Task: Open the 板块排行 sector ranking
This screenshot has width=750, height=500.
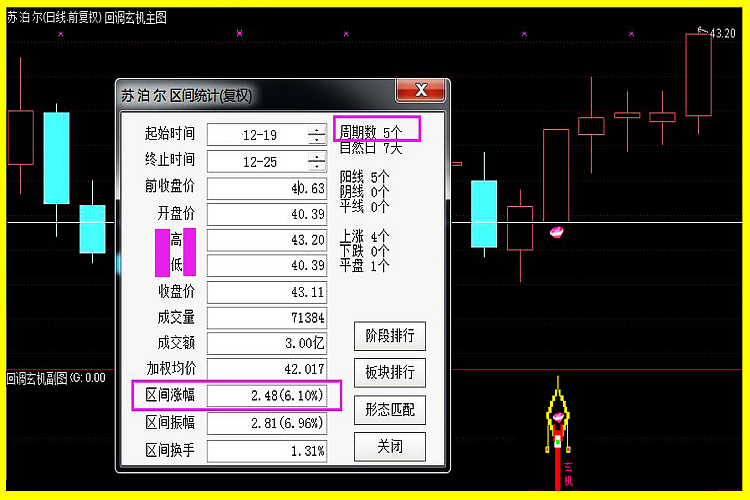Action: click(x=390, y=372)
